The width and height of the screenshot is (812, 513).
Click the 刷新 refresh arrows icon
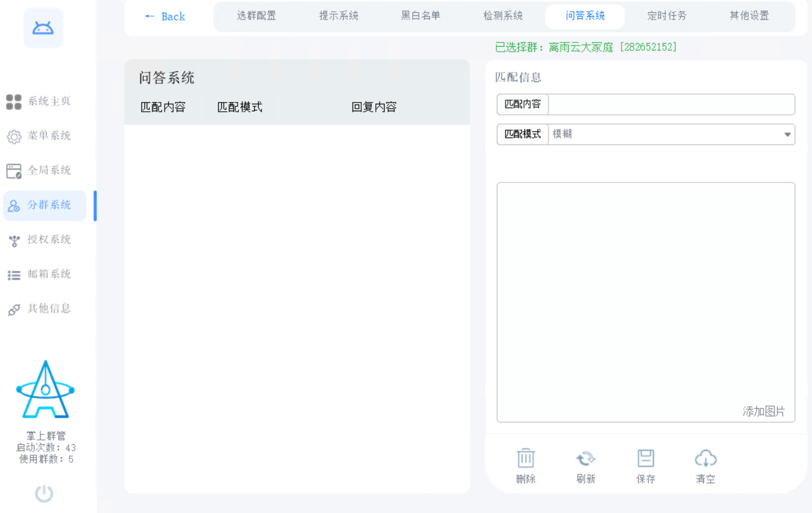(x=585, y=458)
